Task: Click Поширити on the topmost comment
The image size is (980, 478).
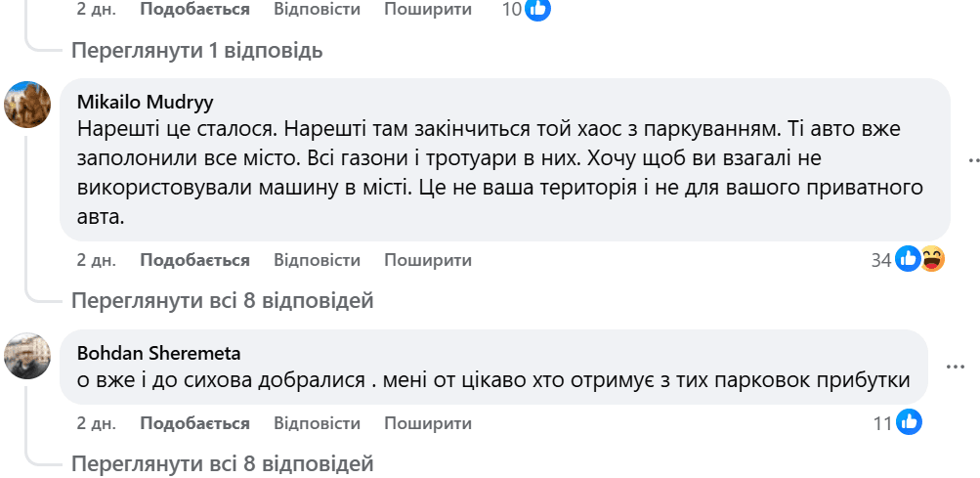Action: pos(427,10)
